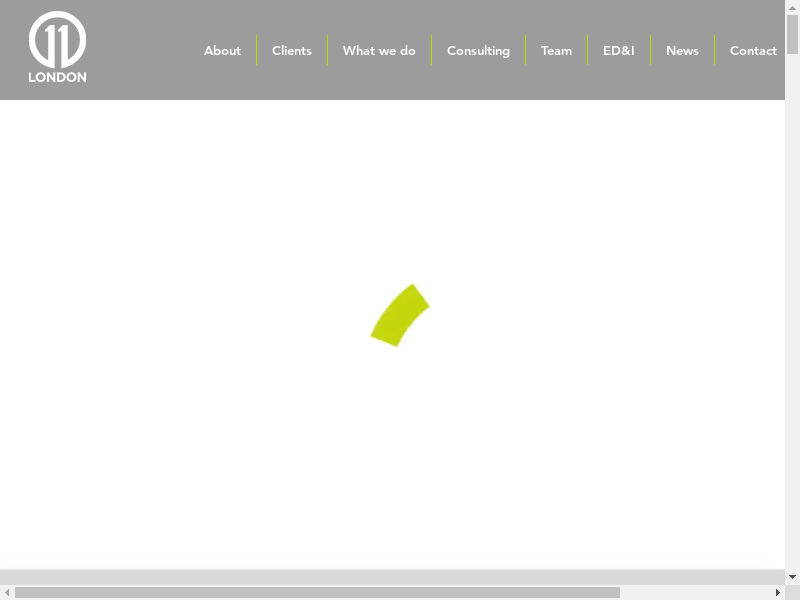
Task: Open the ED&I page
Action: point(618,51)
